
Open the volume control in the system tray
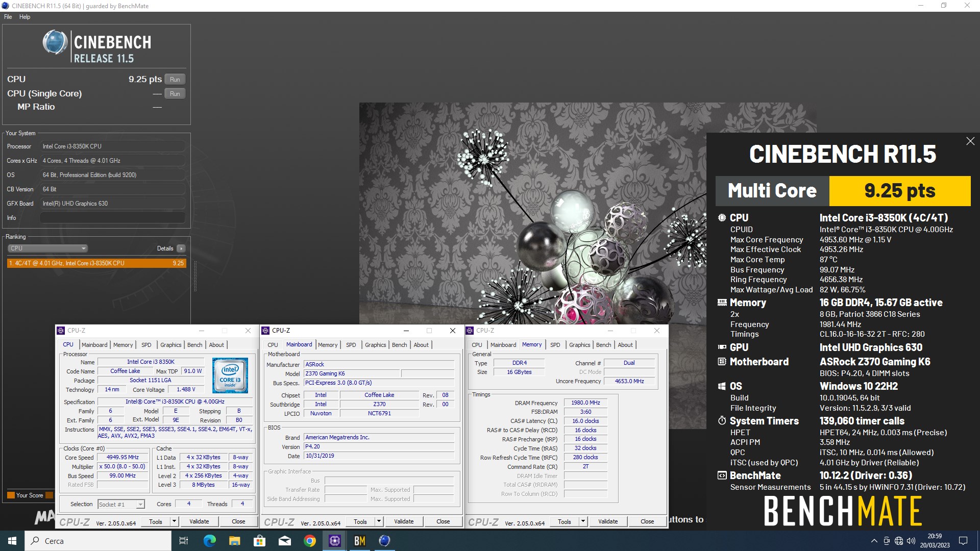[911, 541]
